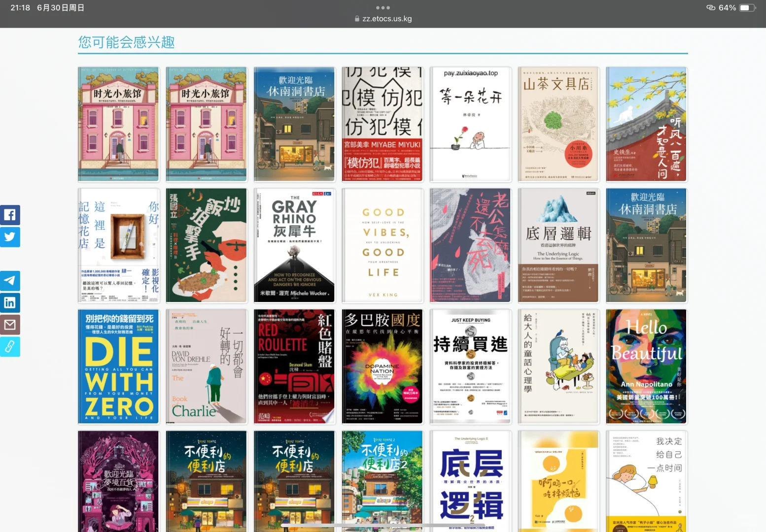The image size is (766, 532).
Task: Open Die With Zero book cover
Action: 119,366
